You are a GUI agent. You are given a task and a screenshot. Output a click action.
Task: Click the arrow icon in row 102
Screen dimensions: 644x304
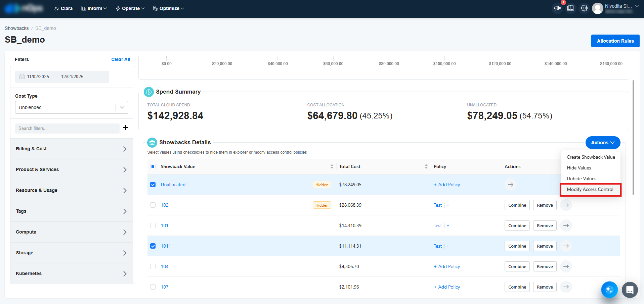click(x=566, y=205)
